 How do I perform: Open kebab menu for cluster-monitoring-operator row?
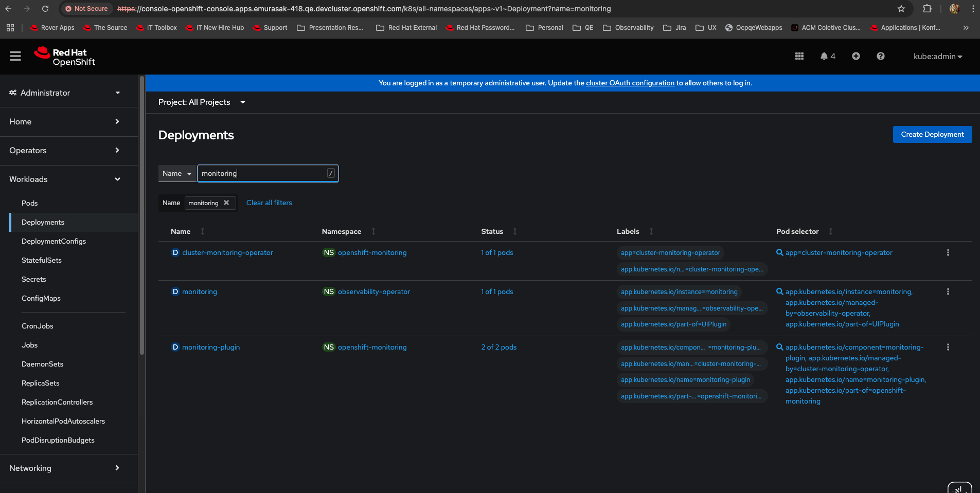click(948, 253)
